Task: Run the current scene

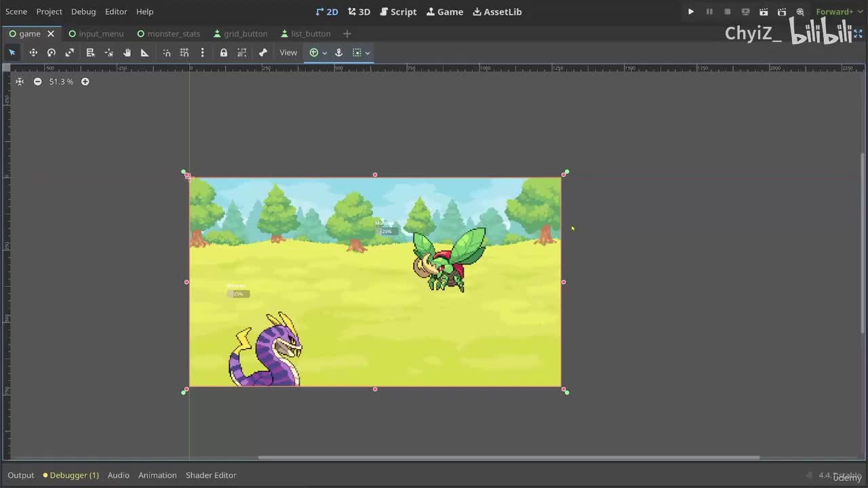Action: click(764, 12)
